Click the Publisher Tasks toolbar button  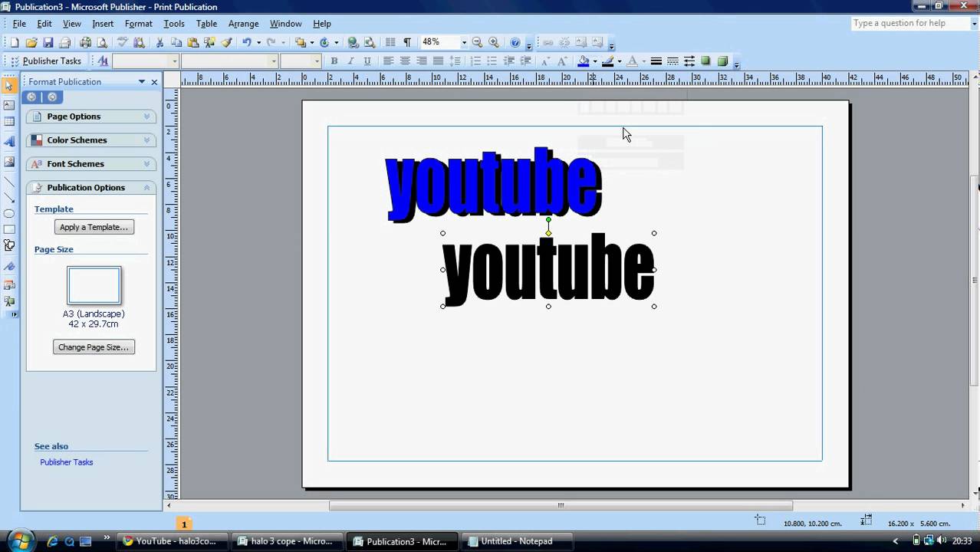(x=45, y=61)
